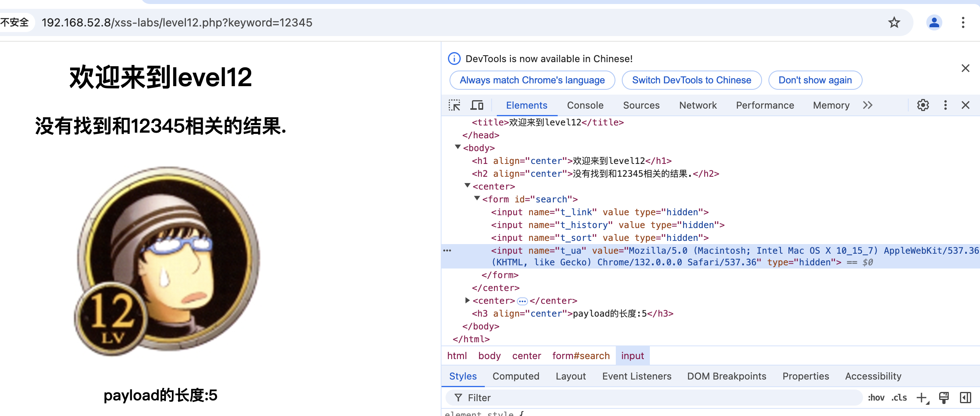Open DevTools customize three-dot menu
Image resolution: width=980 pixels, height=416 pixels.
945,105
